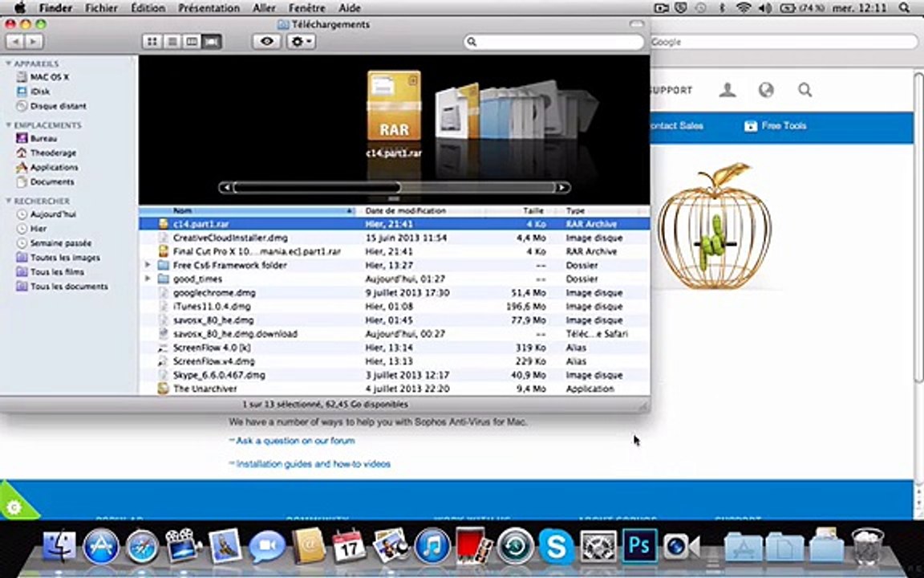Open iTunes from the dock
This screenshot has height=578, width=924.
pyautogui.click(x=432, y=546)
